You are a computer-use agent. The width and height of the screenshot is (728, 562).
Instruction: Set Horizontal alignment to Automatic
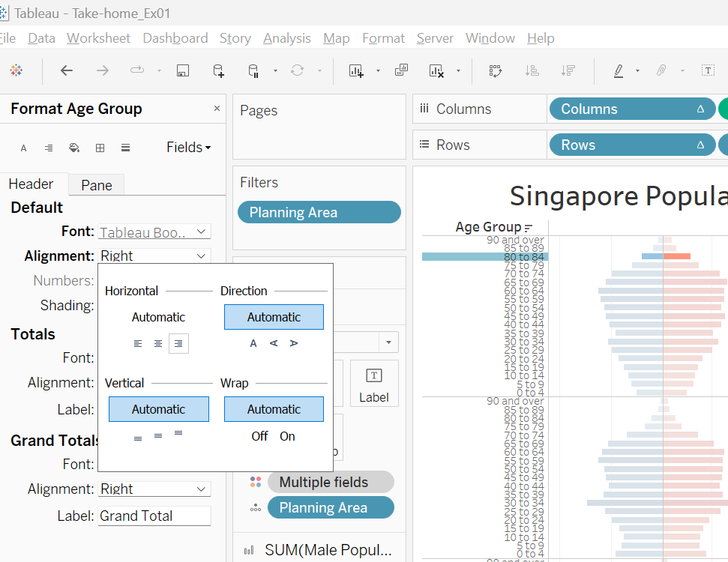click(158, 317)
